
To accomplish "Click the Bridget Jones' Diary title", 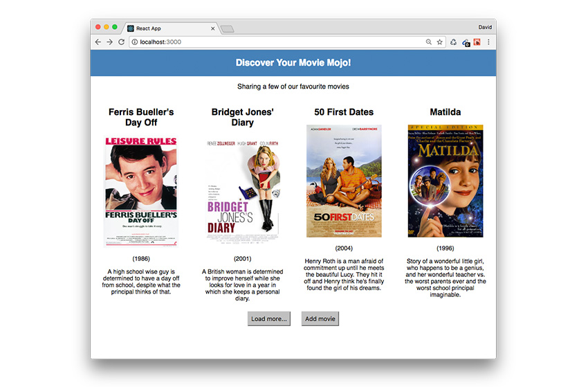I will [x=243, y=117].
